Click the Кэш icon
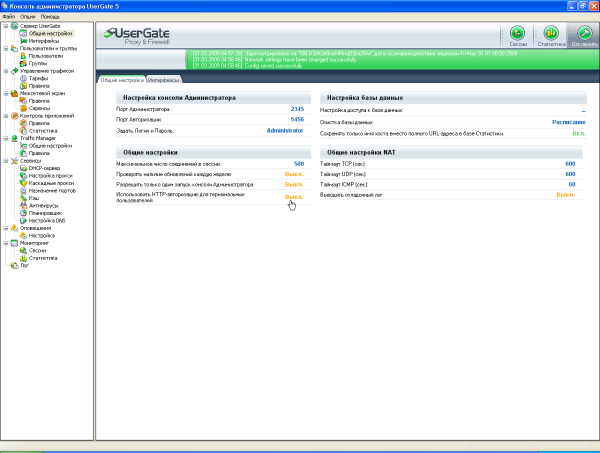 [23, 198]
